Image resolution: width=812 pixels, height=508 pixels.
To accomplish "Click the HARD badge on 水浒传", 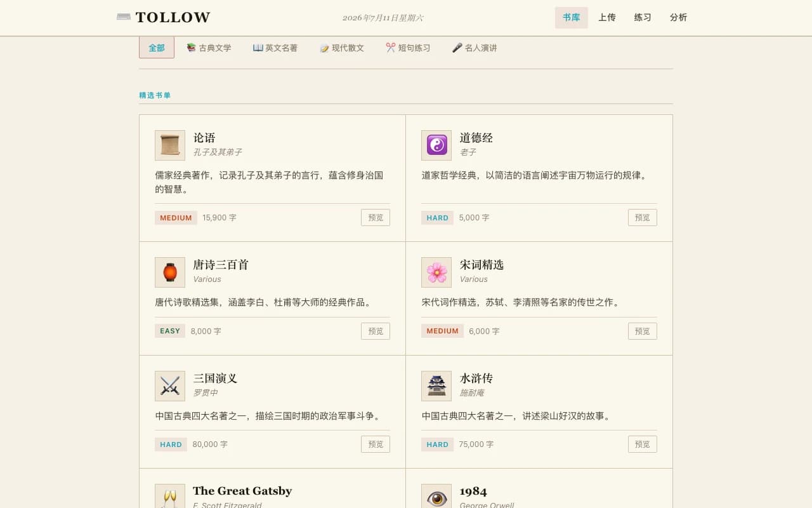I will [437, 444].
